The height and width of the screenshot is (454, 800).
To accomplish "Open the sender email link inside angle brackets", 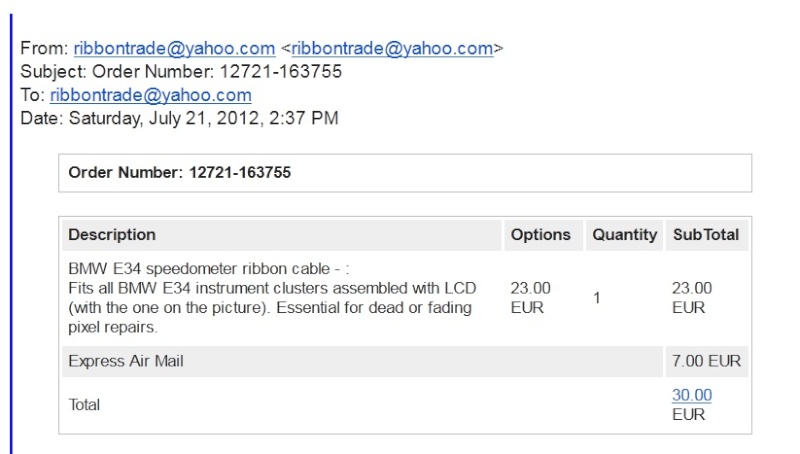I will click(x=392, y=48).
